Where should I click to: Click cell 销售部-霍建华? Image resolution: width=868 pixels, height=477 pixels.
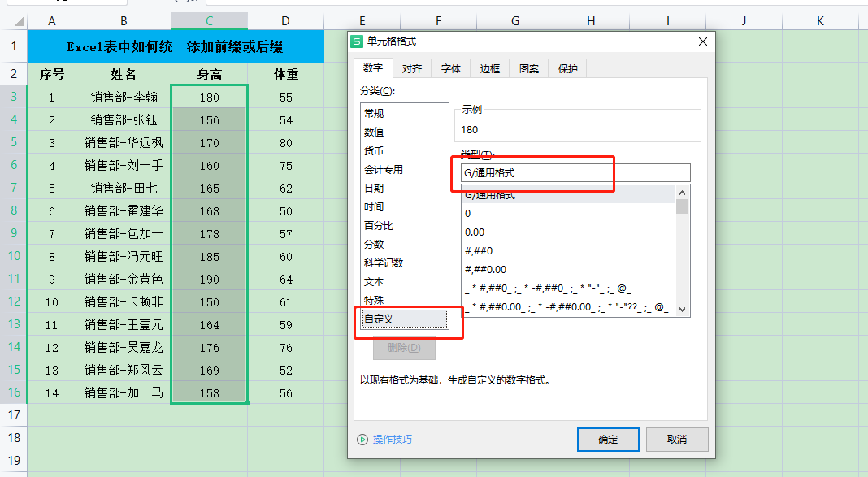pos(124,210)
